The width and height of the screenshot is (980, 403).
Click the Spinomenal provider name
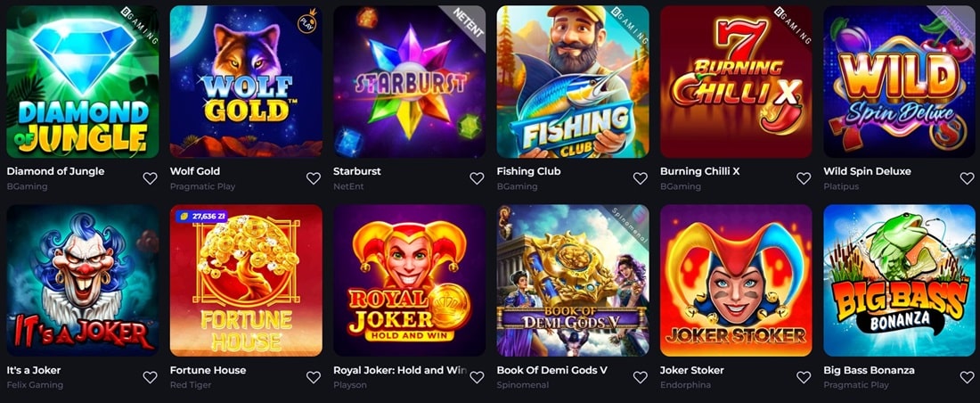click(526, 385)
